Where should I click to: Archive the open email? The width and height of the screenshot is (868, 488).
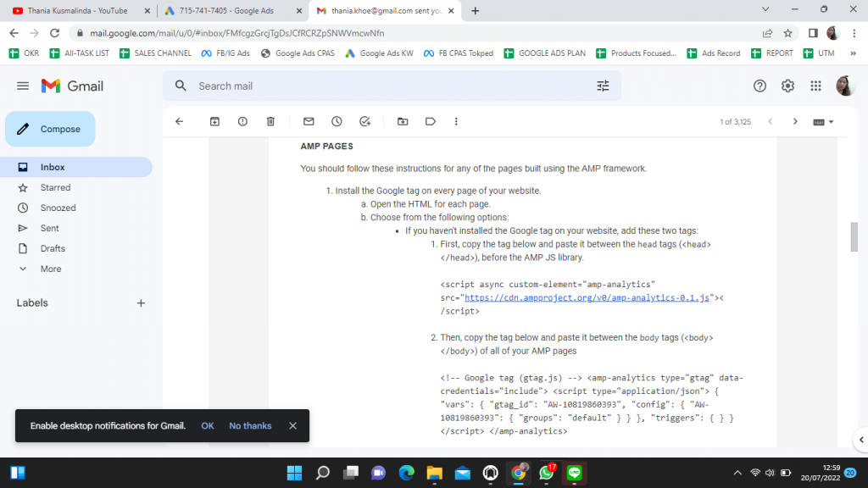[214, 121]
